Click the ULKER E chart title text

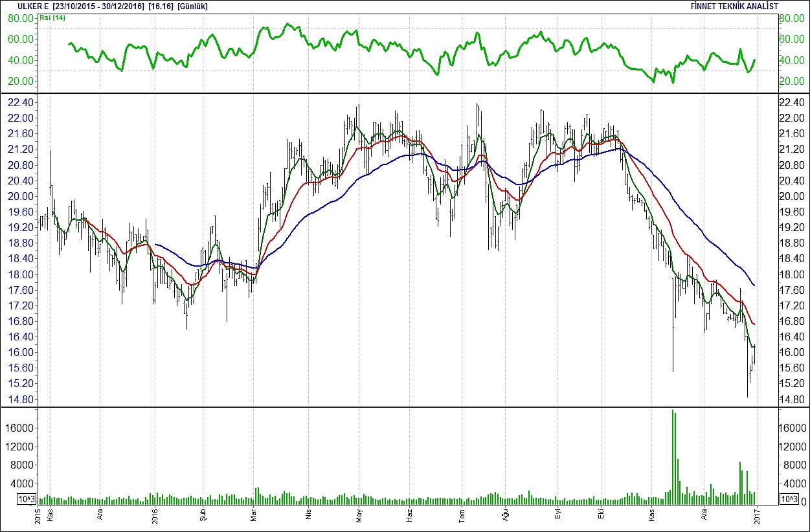(33, 6)
